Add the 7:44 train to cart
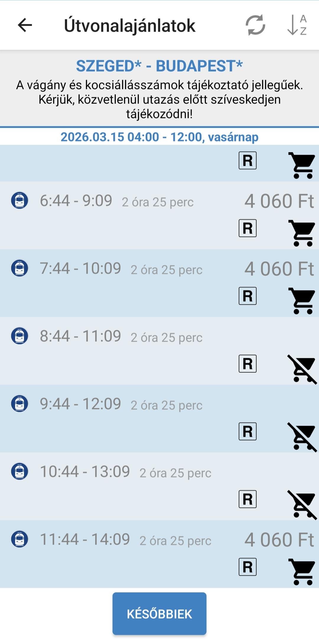Image resolution: width=319 pixels, height=644 pixels. coord(302,301)
